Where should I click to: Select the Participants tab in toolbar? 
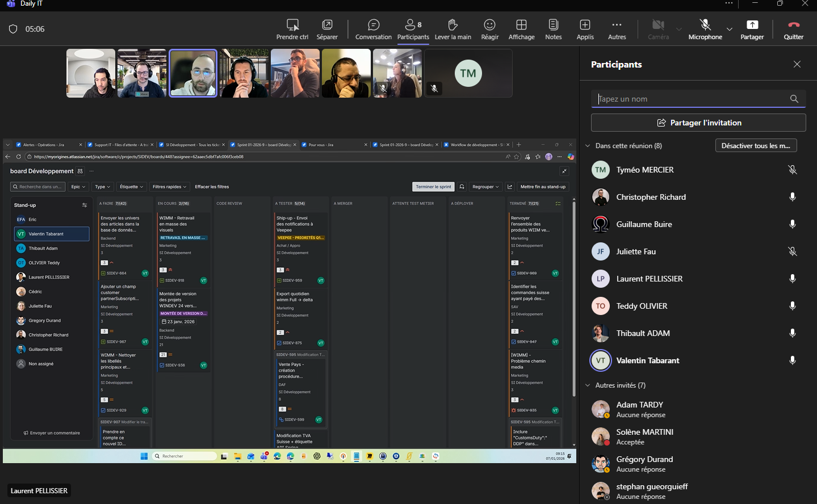[413, 30]
